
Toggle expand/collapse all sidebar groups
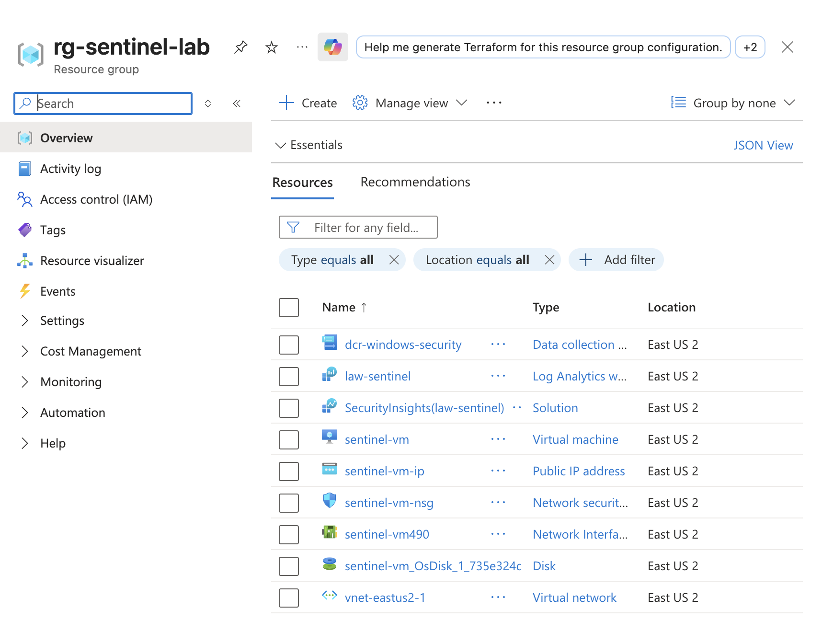click(208, 103)
